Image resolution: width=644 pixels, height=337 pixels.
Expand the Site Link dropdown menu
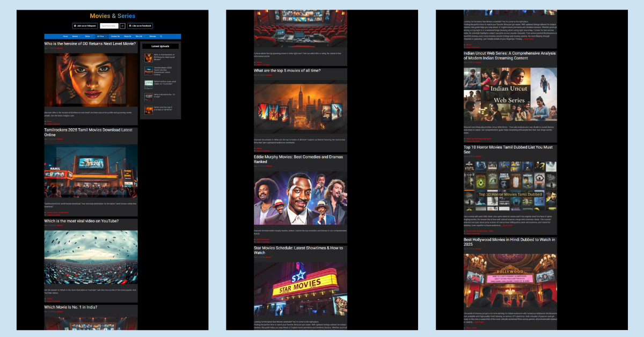pos(140,36)
